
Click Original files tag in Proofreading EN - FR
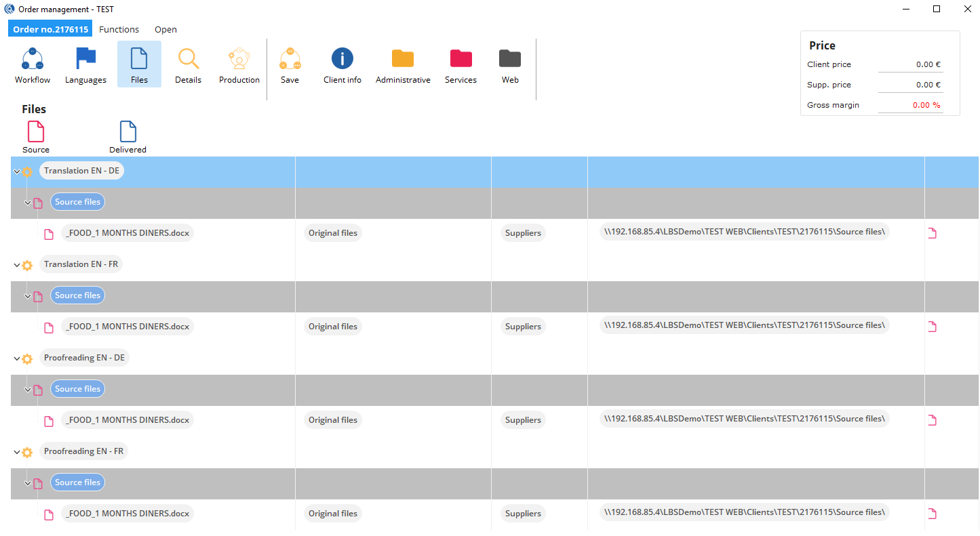(x=332, y=514)
